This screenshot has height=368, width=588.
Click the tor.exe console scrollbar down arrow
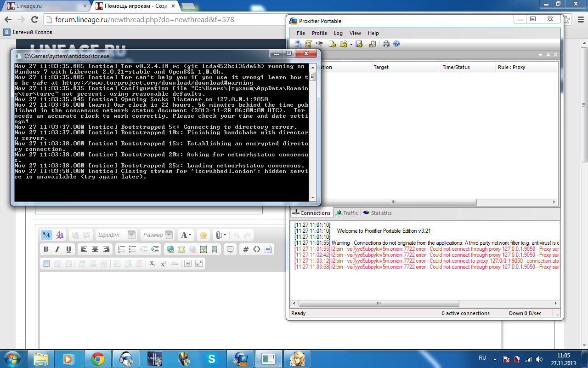point(313,198)
